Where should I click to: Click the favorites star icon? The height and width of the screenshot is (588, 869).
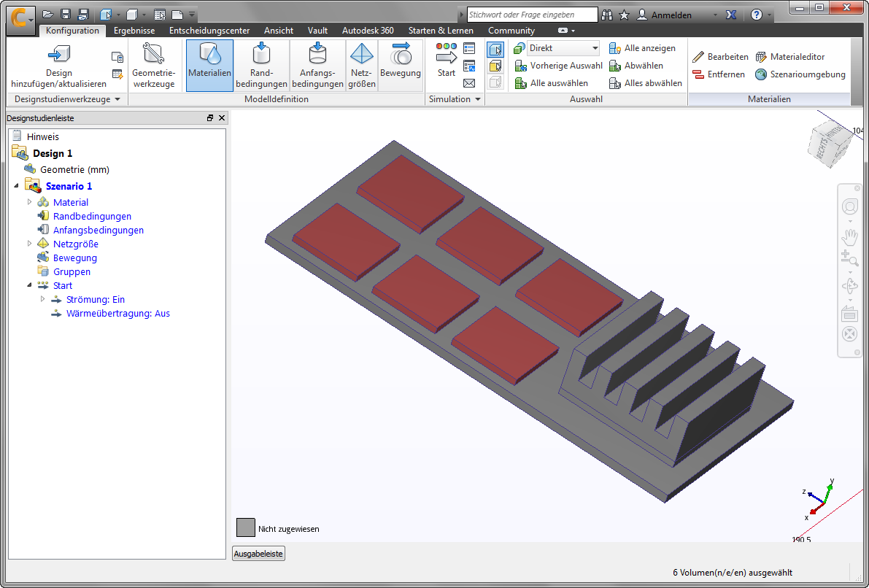point(624,15)
